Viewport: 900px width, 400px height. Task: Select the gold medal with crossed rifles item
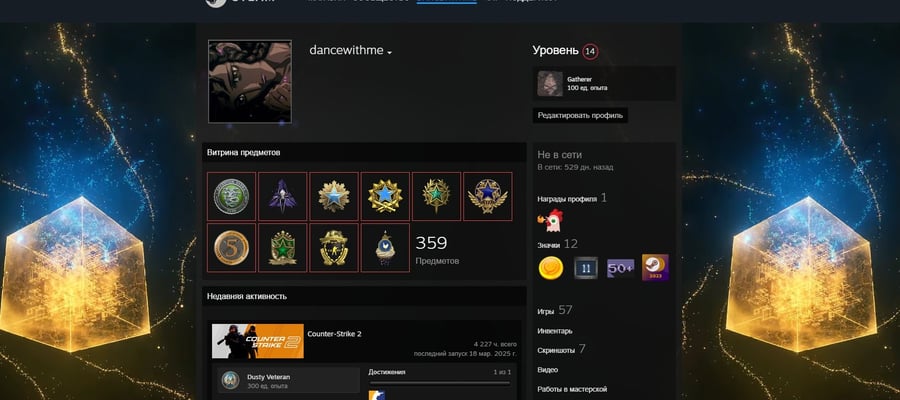pos(385,196)
